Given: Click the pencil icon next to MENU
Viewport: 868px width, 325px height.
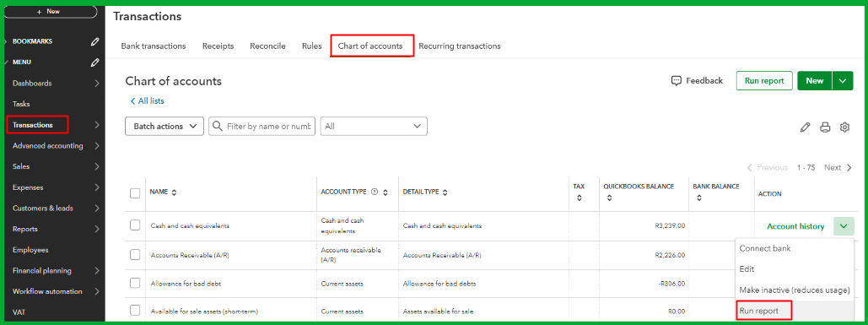Looking at the screenshot, I should [95, 62].
